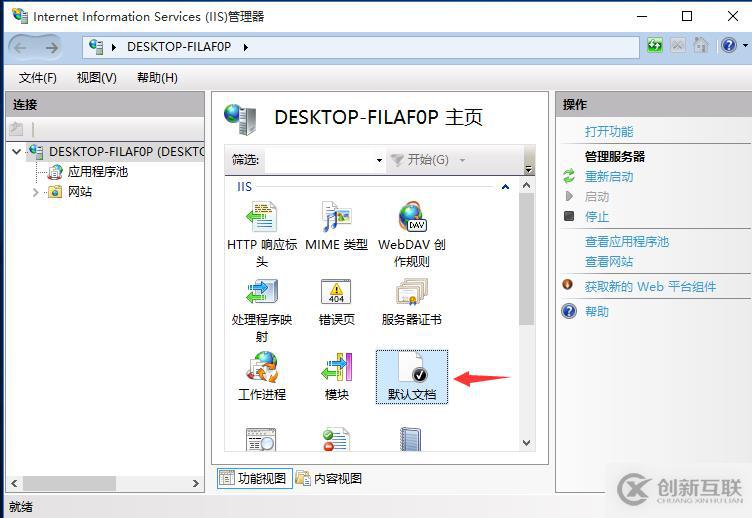Screen dimensions: 752x518
Task: Open the 开始(G) dropdown arrow
Action: 463,160
